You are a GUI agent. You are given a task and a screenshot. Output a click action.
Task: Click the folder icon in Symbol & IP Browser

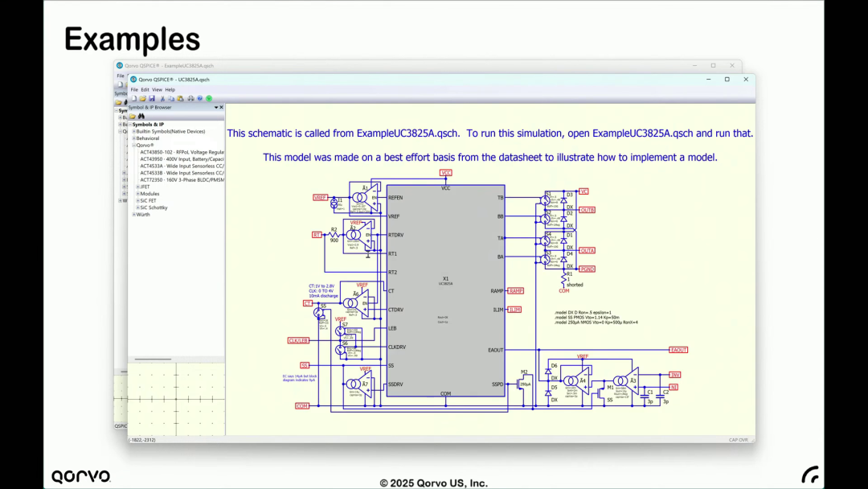133,117
